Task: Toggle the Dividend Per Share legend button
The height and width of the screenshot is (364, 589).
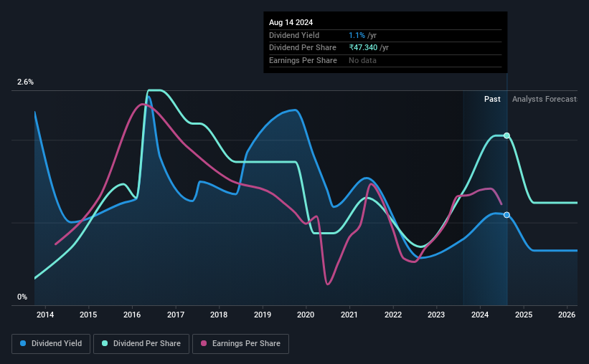Action: click(141, 344)
